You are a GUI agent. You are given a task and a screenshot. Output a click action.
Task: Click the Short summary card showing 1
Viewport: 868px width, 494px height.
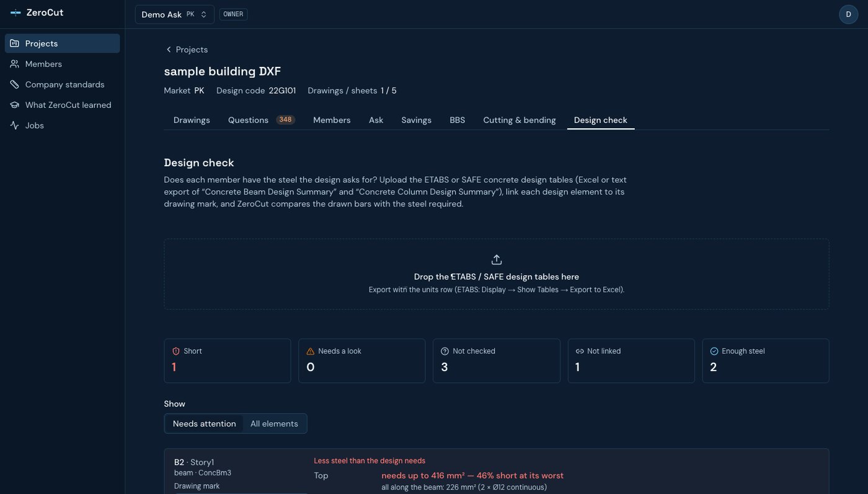(x=227, y=361)
